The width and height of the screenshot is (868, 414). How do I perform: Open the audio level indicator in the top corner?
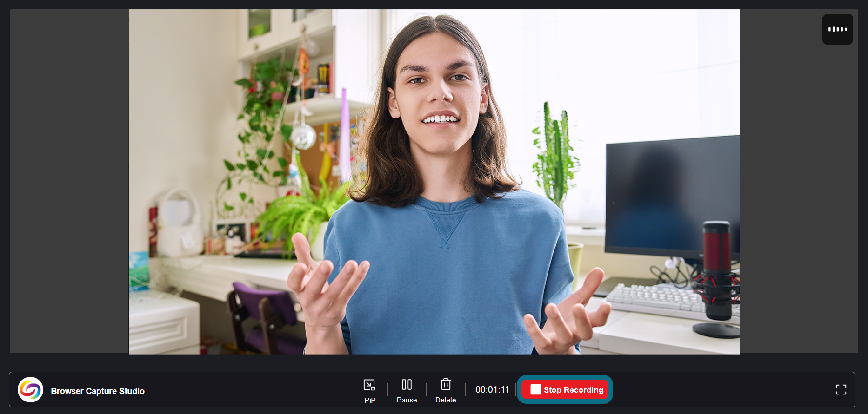(x=837, y=29)
